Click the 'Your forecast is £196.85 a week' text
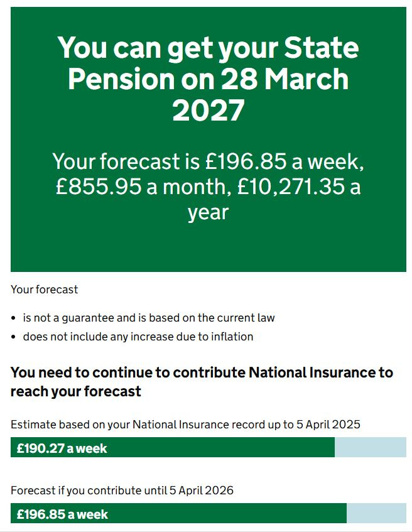Screen dimensions: 412x532 (208, 161)
